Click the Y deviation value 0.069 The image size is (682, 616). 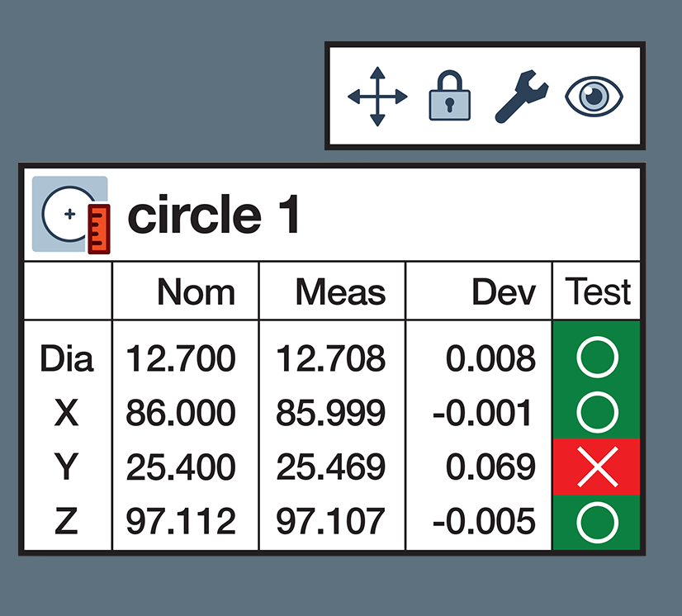pyautogui.click(x=490, y=467)
